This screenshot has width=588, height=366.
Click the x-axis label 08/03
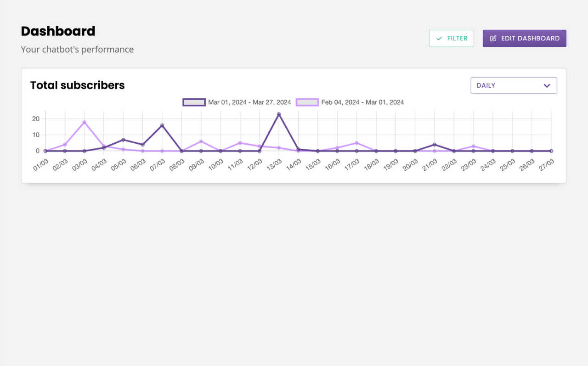pyautogui.click(x=177, y=164)
